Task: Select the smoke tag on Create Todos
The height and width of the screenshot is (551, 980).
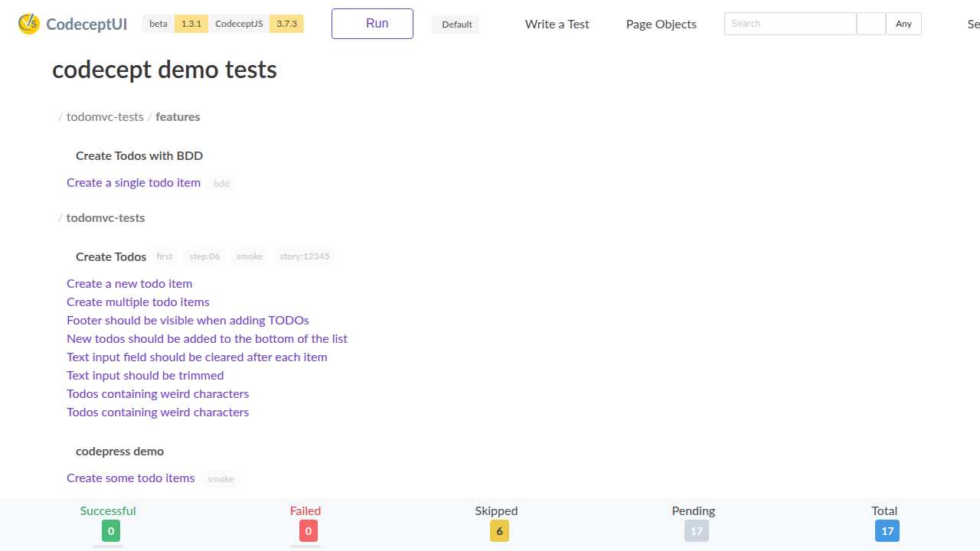Action: [x=250, y=256]
